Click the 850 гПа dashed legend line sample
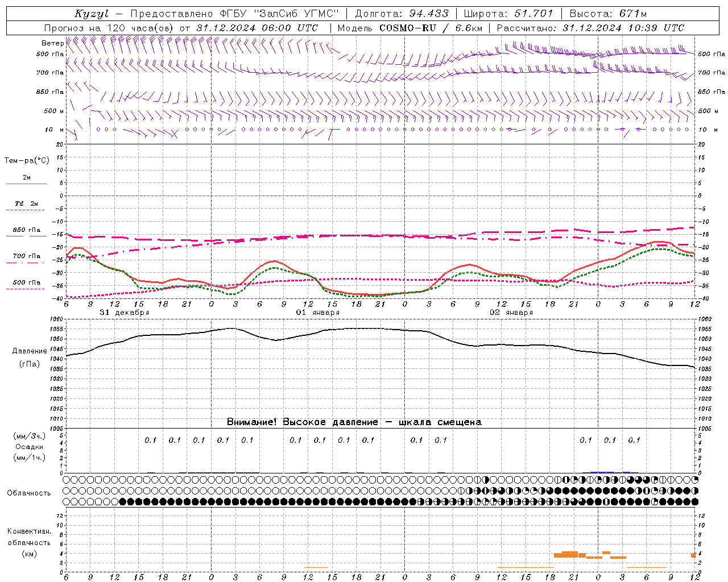The image size is (728, 582). tap(26, 236)
